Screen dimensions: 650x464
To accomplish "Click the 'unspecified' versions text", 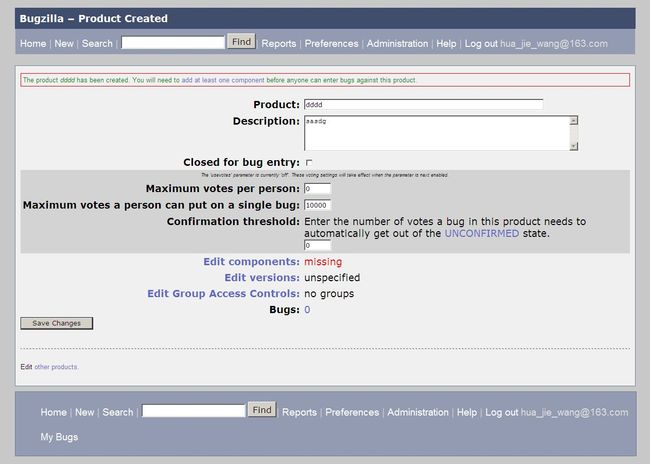I will pos(332,277).
